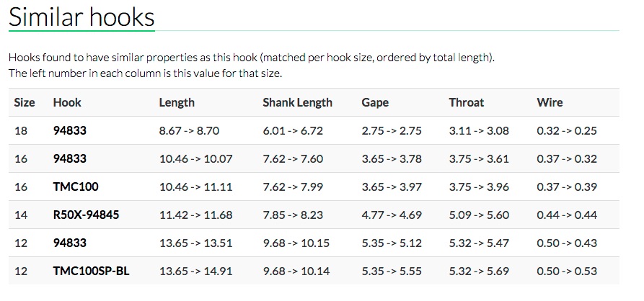Click the R50X-94845 gape value 4.77 -> 4.69
Viewport: 644px width, 301px height.
pos(392,215)
